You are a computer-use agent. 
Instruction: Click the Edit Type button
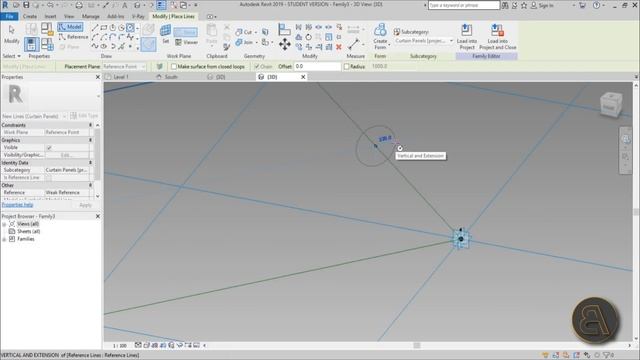tap(84, 116)
